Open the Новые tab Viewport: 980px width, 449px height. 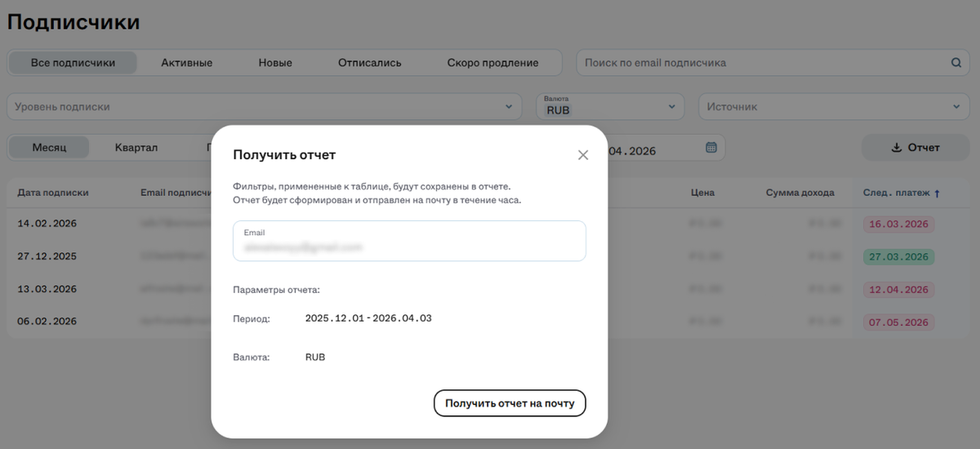coord(275,63)
